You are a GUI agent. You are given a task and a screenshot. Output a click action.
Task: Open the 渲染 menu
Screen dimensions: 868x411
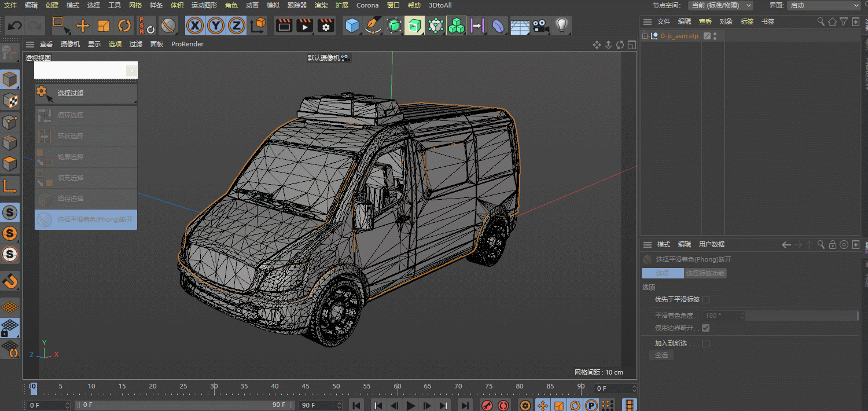pos(321,5)
